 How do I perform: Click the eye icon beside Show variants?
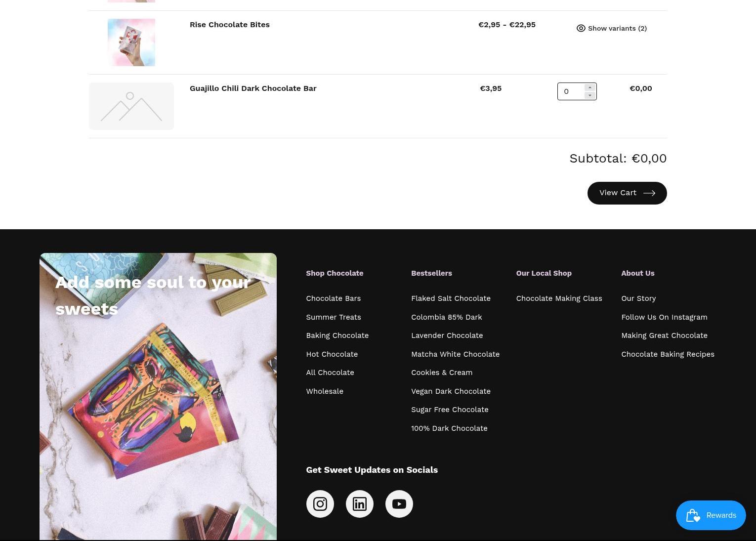581,28
